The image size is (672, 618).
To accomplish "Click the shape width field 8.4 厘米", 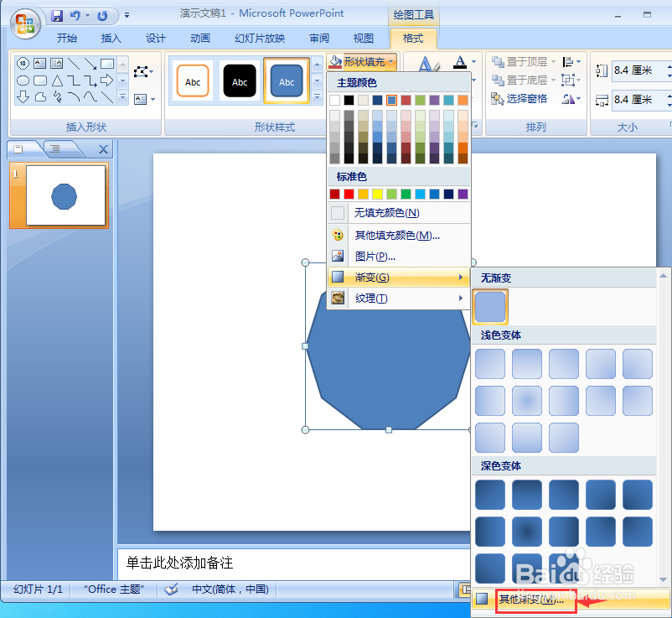I will (x=639, y=100).
